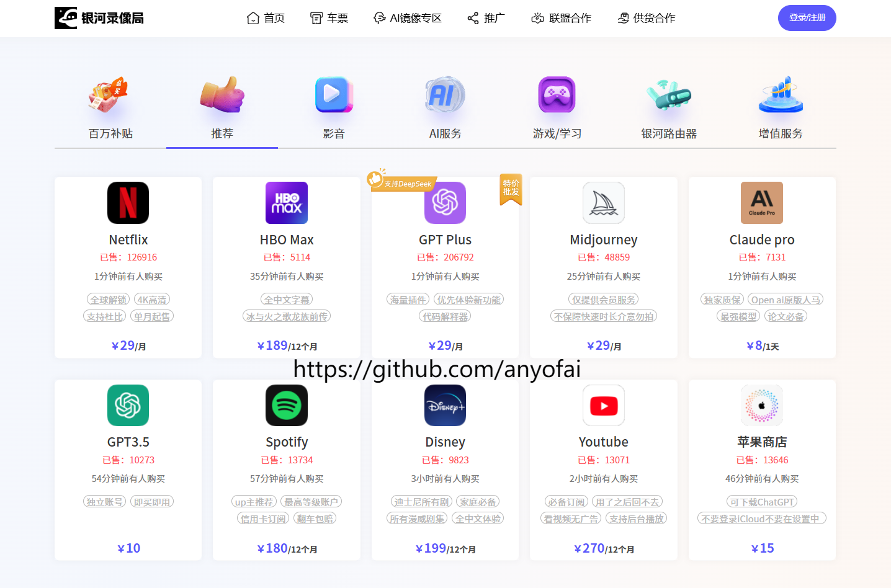
Task: Select the 百万补贴 category icon
Action: click(108, 95)
